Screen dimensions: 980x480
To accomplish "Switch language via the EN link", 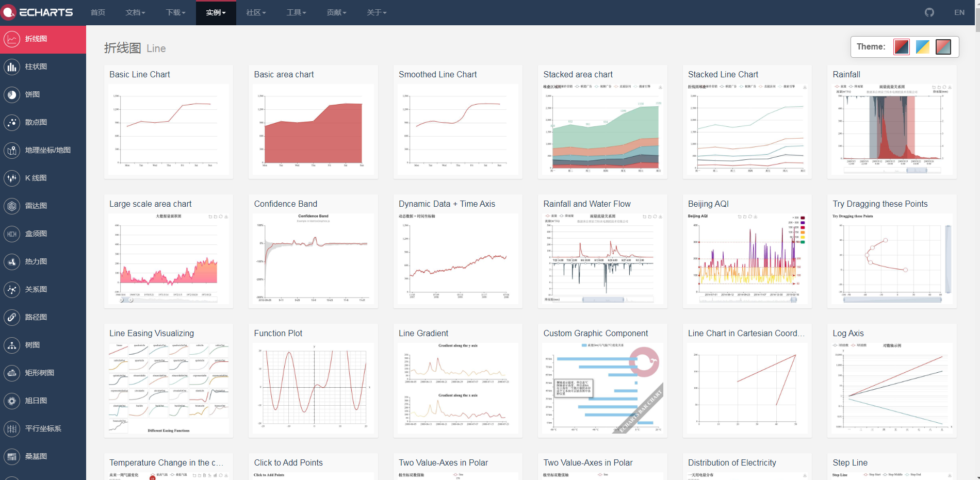I will (x=959, y=12).
